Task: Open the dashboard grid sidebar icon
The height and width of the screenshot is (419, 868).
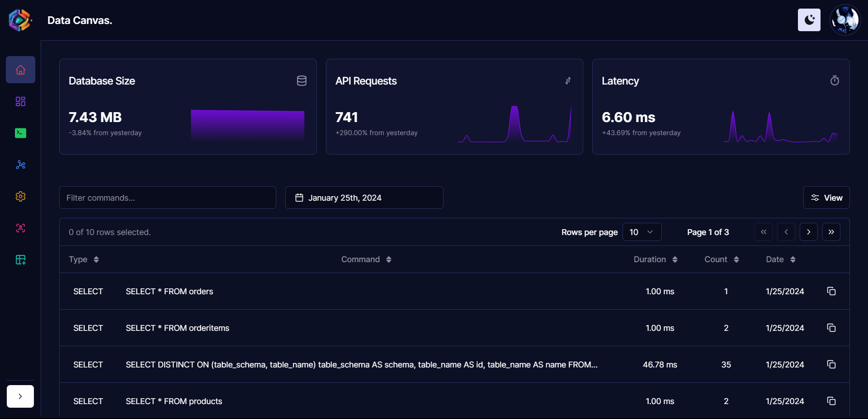Action: [x=20, y=101]
